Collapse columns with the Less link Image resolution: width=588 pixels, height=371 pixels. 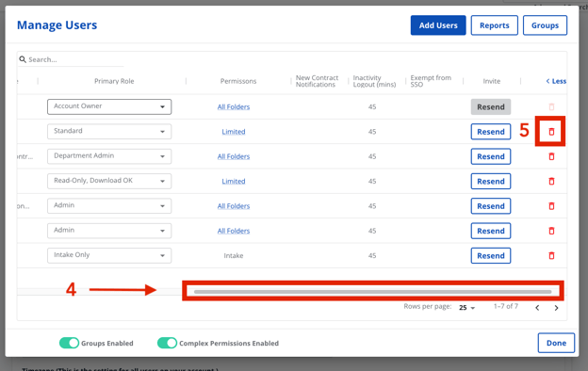(556, 81)
